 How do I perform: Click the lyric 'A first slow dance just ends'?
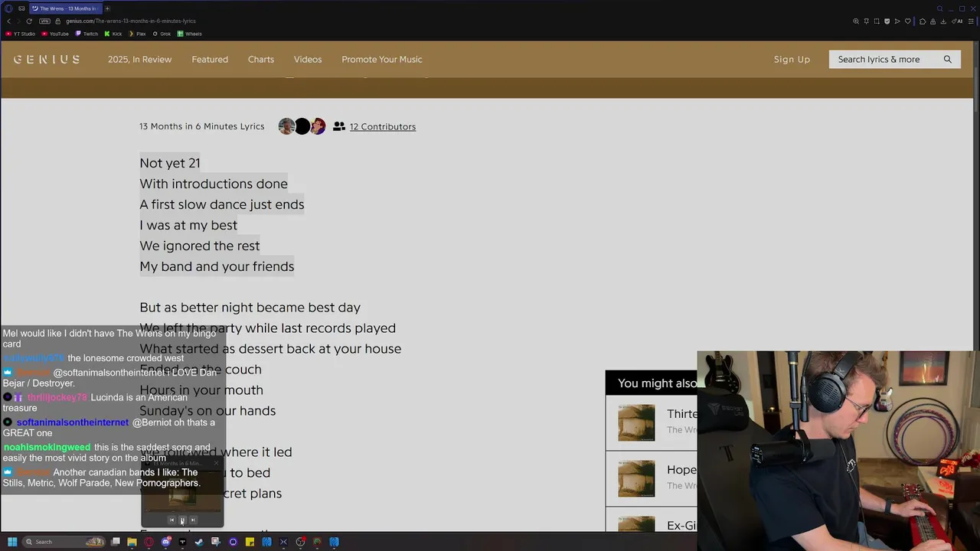coord(222,204)
